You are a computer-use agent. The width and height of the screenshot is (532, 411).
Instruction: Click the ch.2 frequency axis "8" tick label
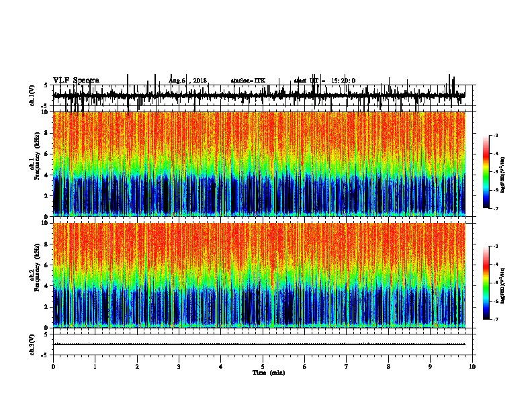[47, 244]
